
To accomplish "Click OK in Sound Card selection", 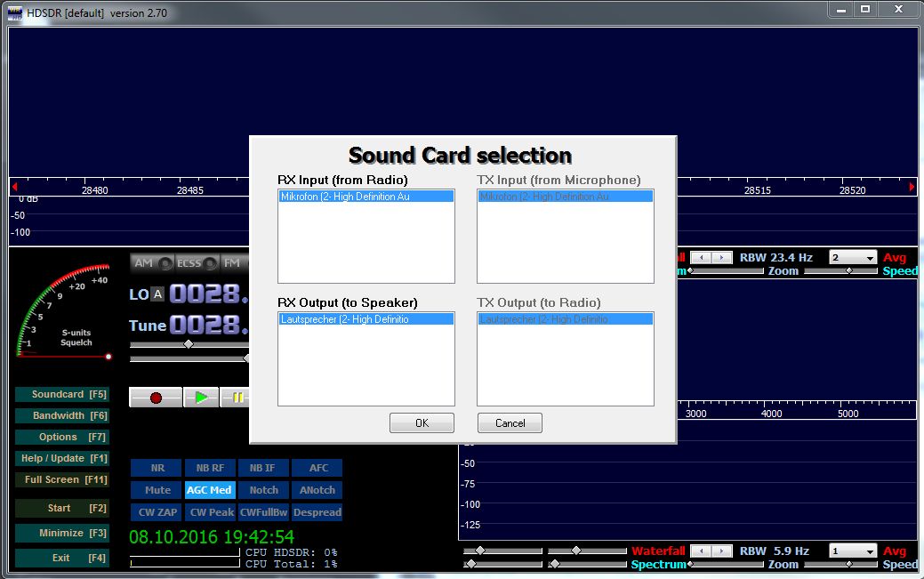I will click(x=422, y=423).
